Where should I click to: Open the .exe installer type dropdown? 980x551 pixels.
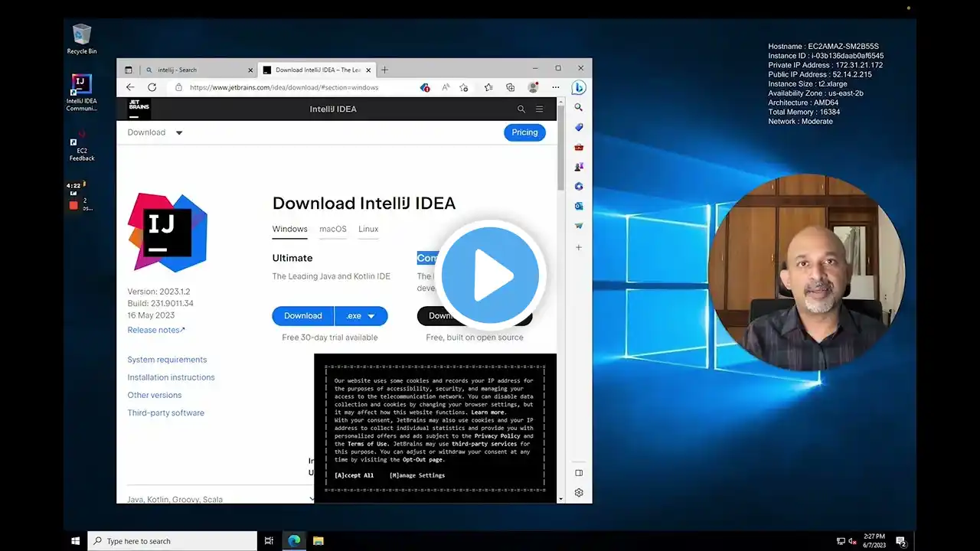click(361, 316)
